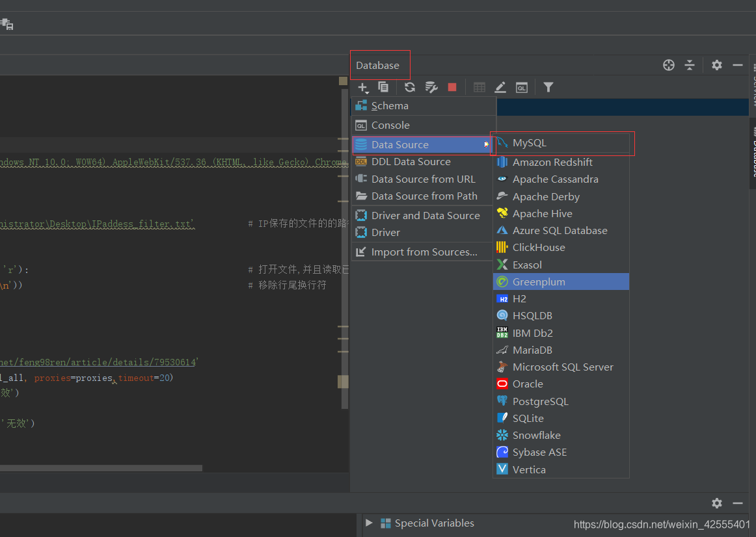Open the New (+) data source menu

click(362, 88)
